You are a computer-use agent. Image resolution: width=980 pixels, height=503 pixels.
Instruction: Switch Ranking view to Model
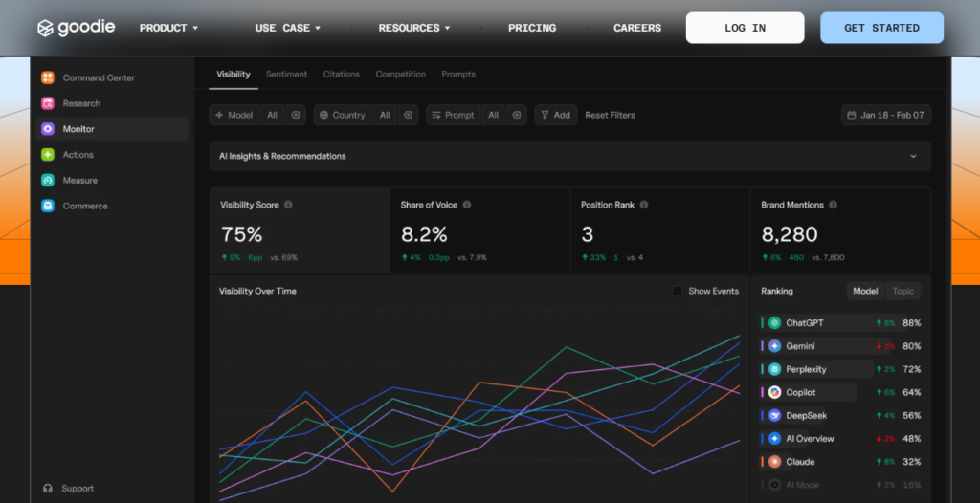click(x=865, y=291)
